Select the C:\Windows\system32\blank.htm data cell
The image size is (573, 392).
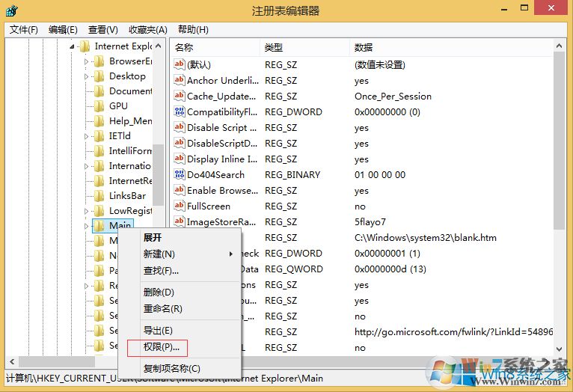coord(426,237)
